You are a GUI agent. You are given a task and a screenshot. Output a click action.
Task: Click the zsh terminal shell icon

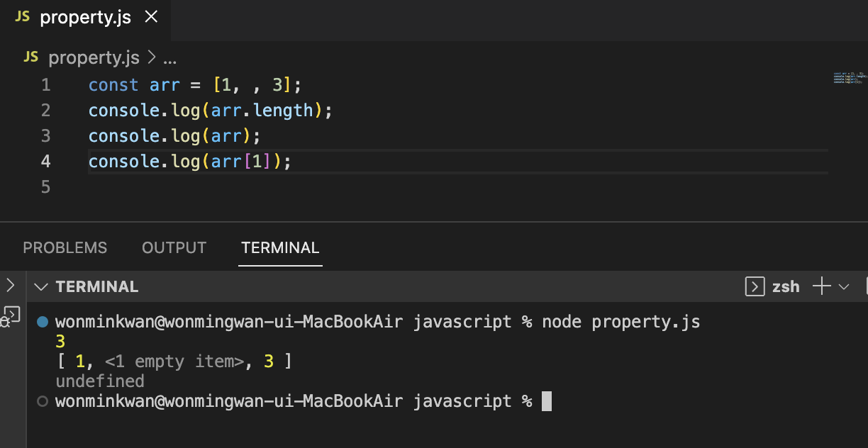[755, 286]
